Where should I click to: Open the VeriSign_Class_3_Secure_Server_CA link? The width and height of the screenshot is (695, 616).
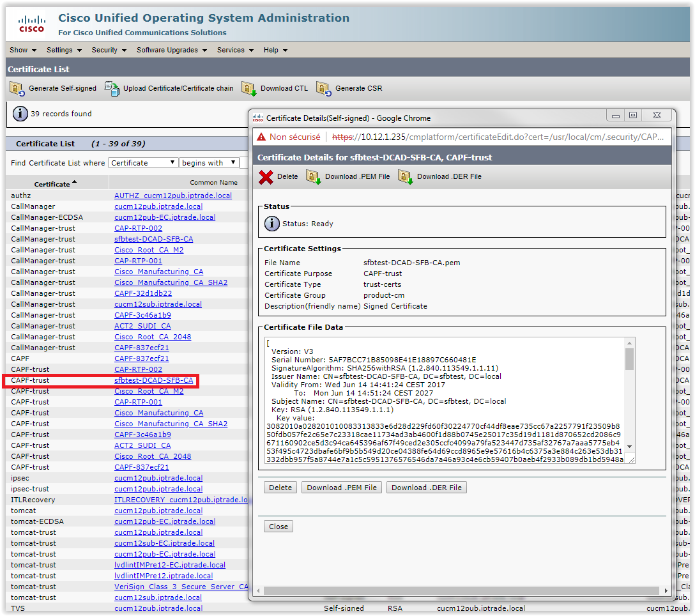[181, 587]
